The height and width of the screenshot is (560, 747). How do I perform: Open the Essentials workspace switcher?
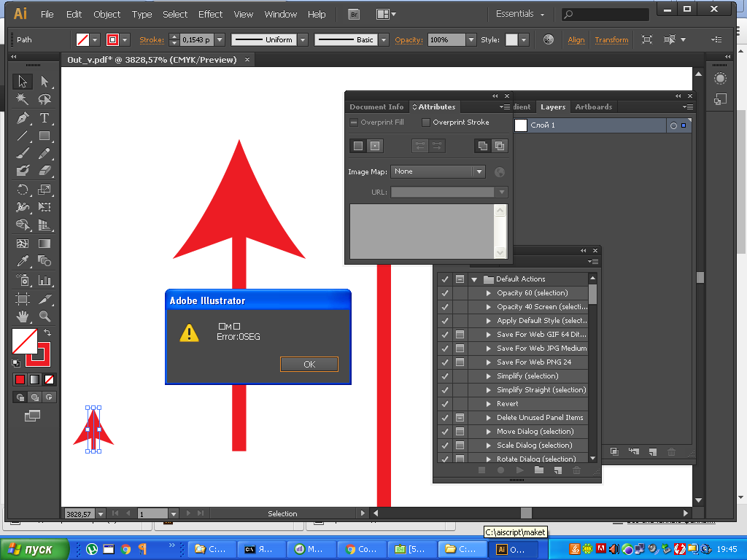point(520,14)
